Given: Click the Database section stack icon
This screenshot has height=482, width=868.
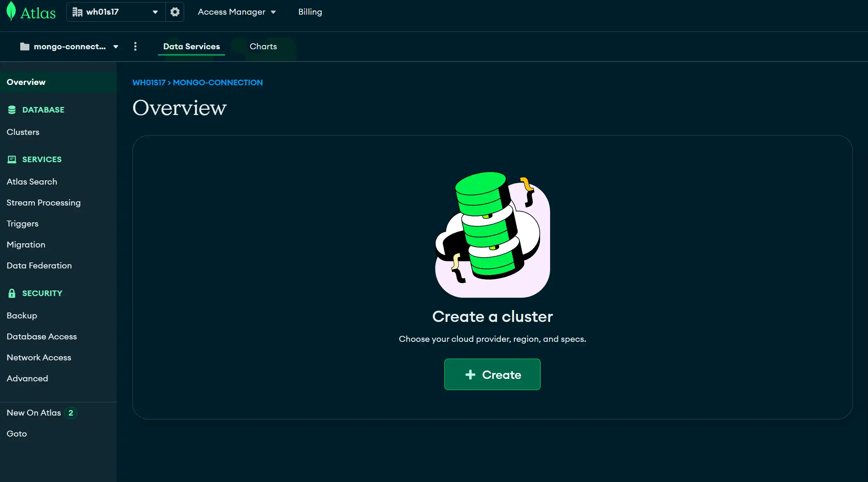Looking at the screenshot, I should 12,110.
